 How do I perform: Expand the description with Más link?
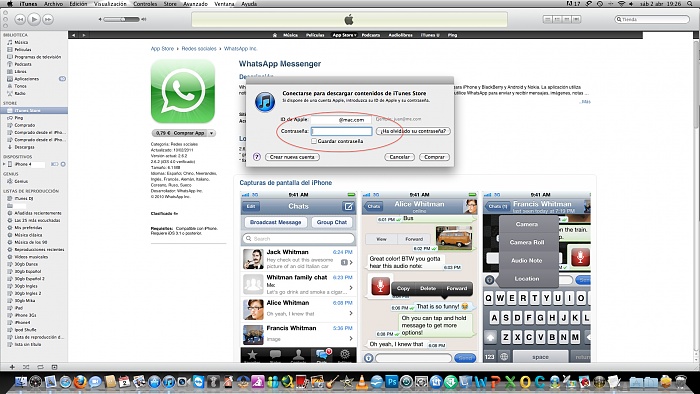click(x=585, y=102)
